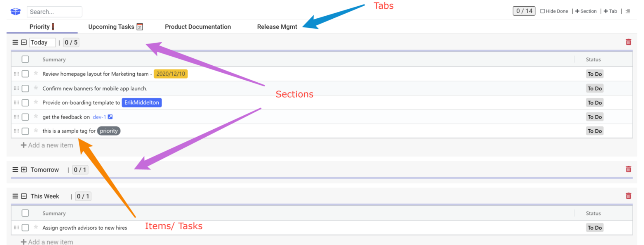Collapse the This Week section
The image size is (644, 245).
pos(24,196)
